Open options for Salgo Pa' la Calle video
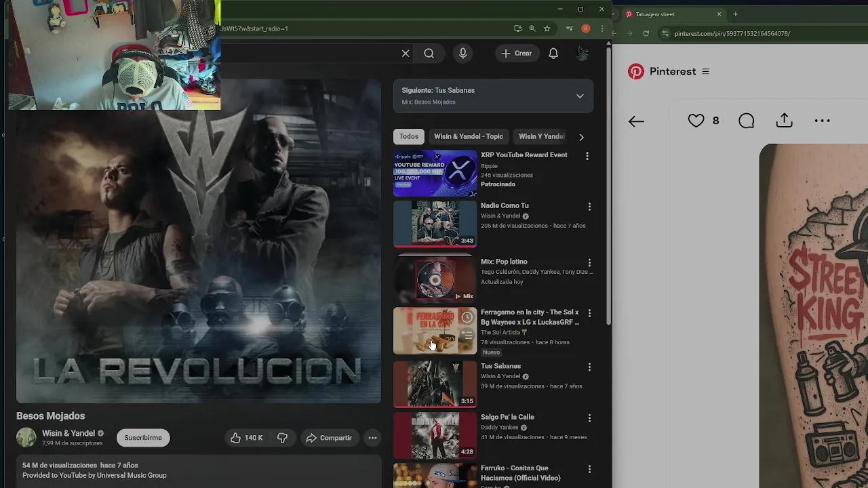The image size is (868, 488). (589, 418)
